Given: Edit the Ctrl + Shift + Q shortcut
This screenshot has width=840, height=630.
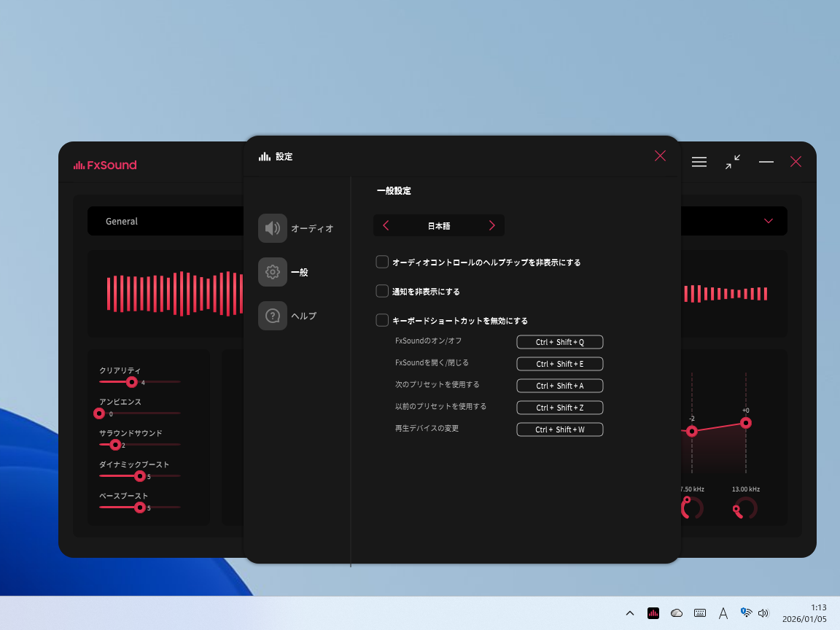Looking at the screenshot, I should tap(560, 342).
